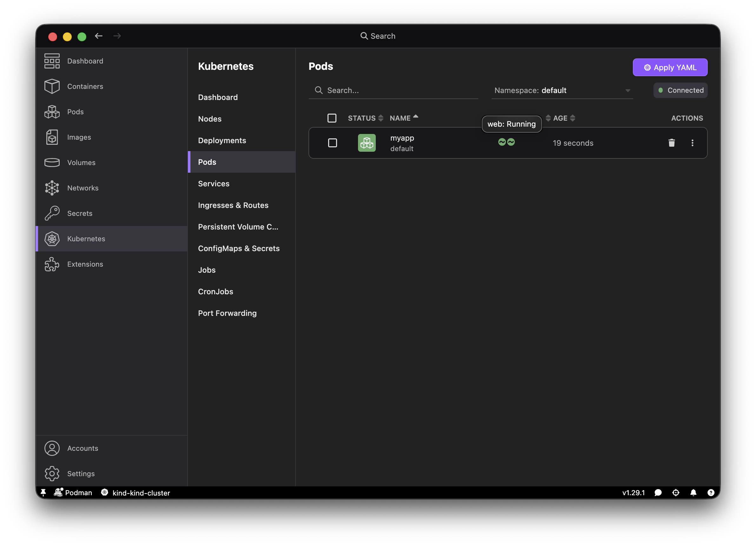Navigate back with the left arrow
Screen dimensions: 756x546
pyautogui.click(x=98, y=36)
